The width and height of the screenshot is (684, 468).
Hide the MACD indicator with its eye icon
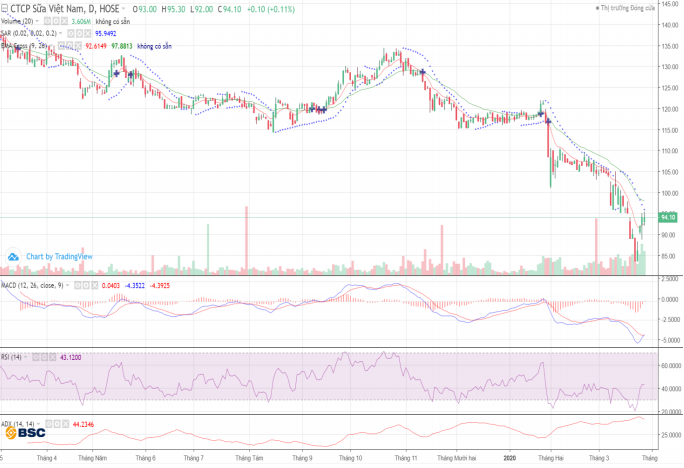[78, 285]
